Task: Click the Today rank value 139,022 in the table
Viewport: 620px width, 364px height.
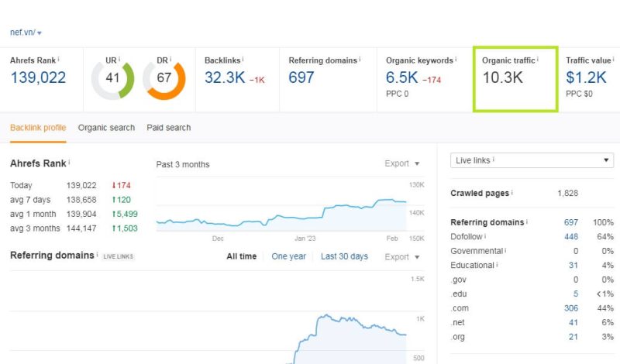Action: coord(81,185)
